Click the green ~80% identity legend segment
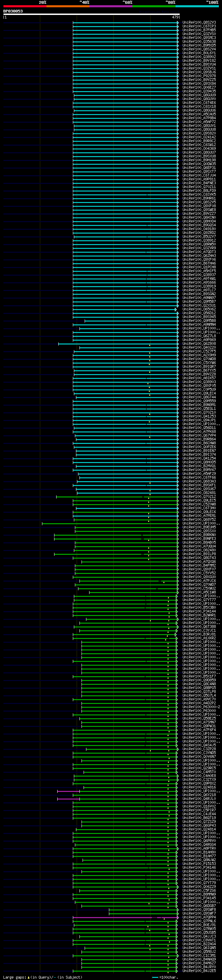Viewport: 222px width, 980px height. [154, 6]
